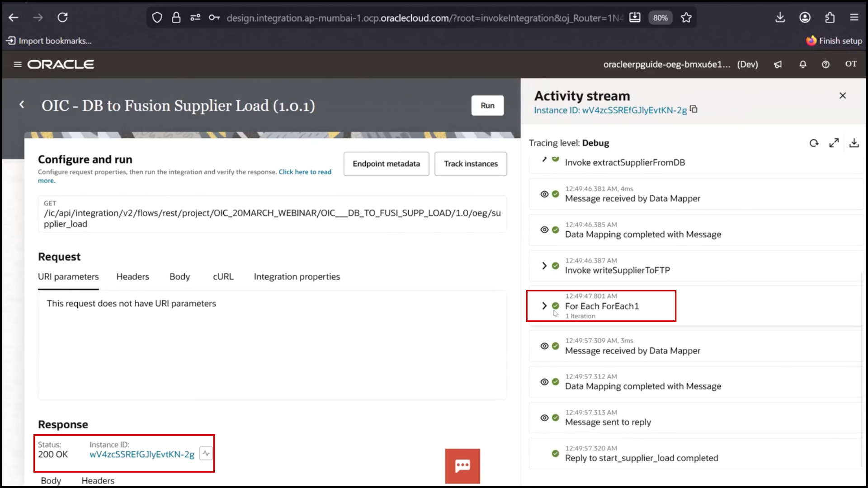
Task: Bookmark this page with the star icon
Action: (686, 18)
